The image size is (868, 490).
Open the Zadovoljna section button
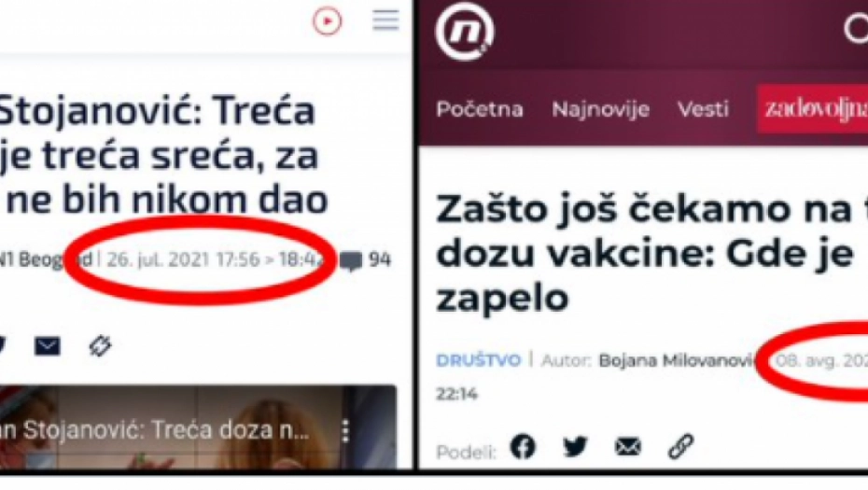click(812, 109)
